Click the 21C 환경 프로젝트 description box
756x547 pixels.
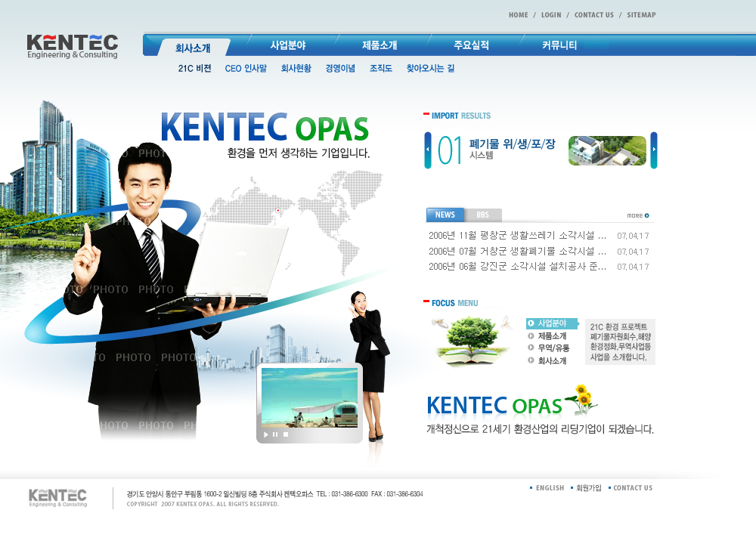620,341
